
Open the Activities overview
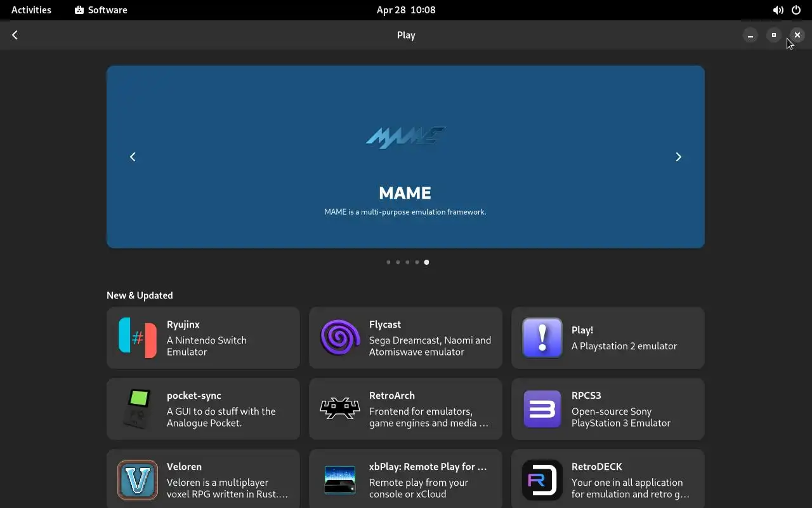click(31, 10)
